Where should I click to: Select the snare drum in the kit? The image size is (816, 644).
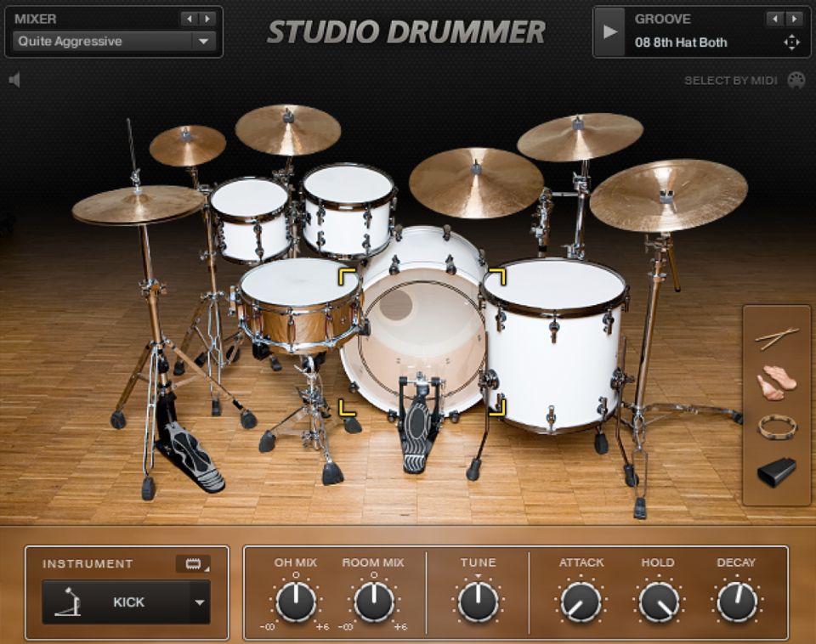tap(297, 285)
